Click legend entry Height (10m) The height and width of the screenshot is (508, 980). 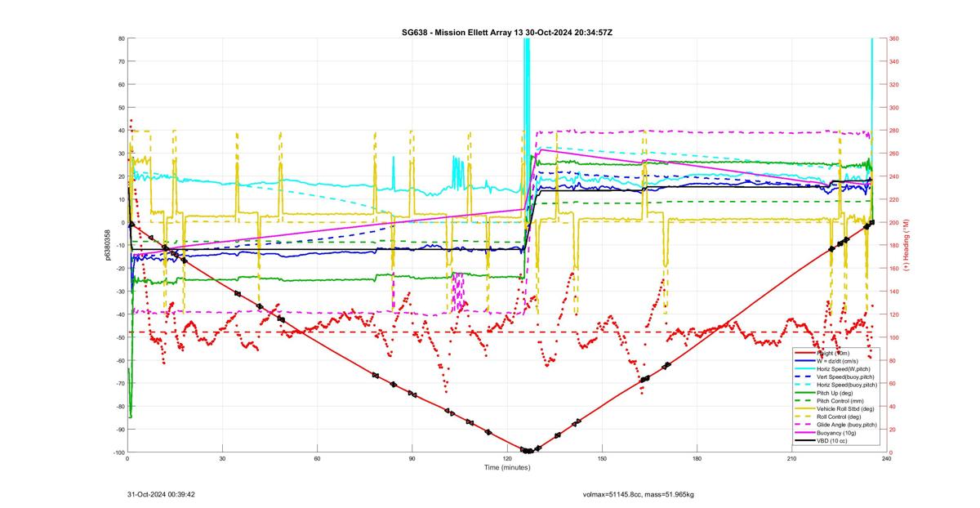pos(833,353)
